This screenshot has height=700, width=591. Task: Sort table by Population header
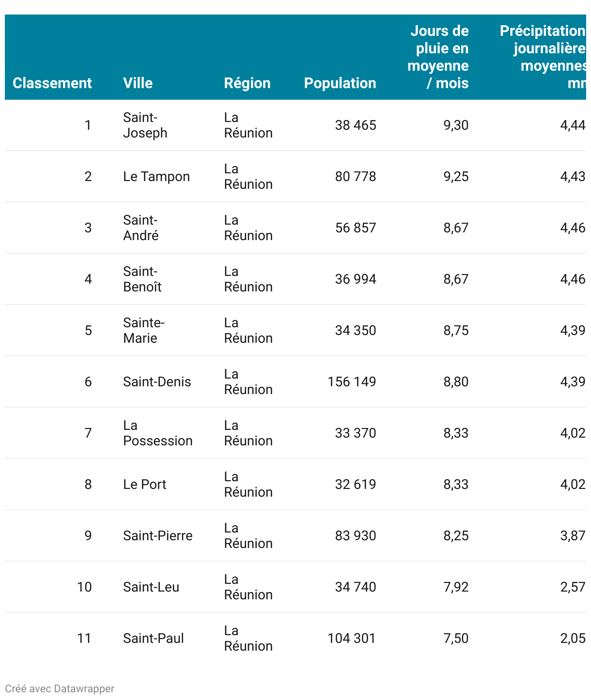click(x=340, y=83)
